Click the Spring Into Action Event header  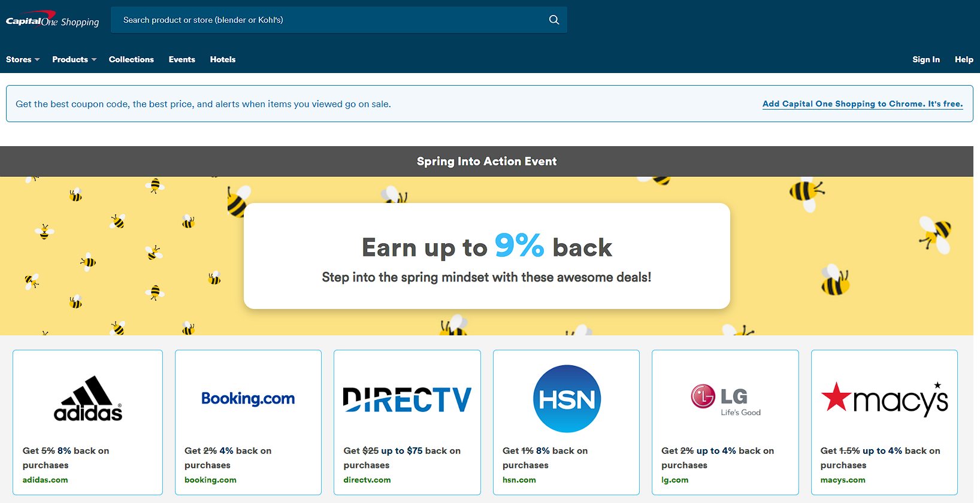point(487,161)
